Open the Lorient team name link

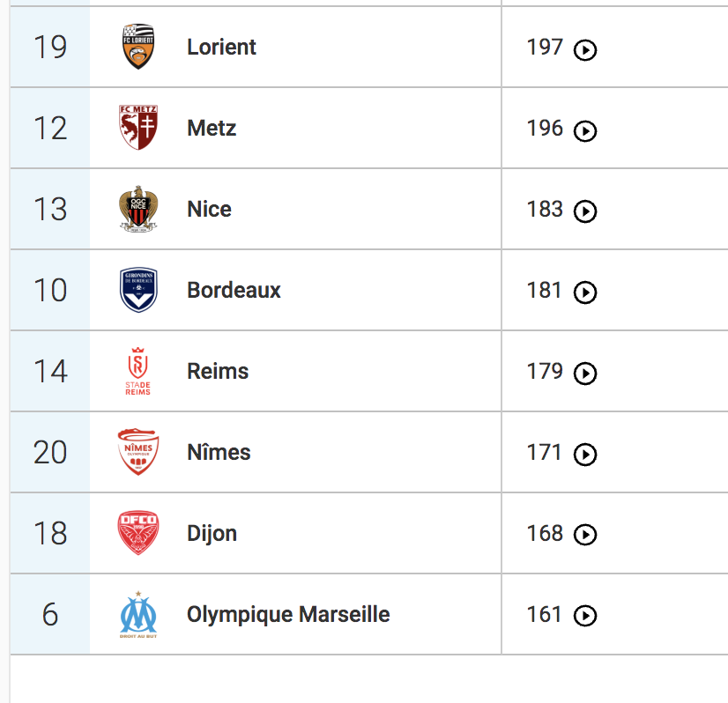221,47
